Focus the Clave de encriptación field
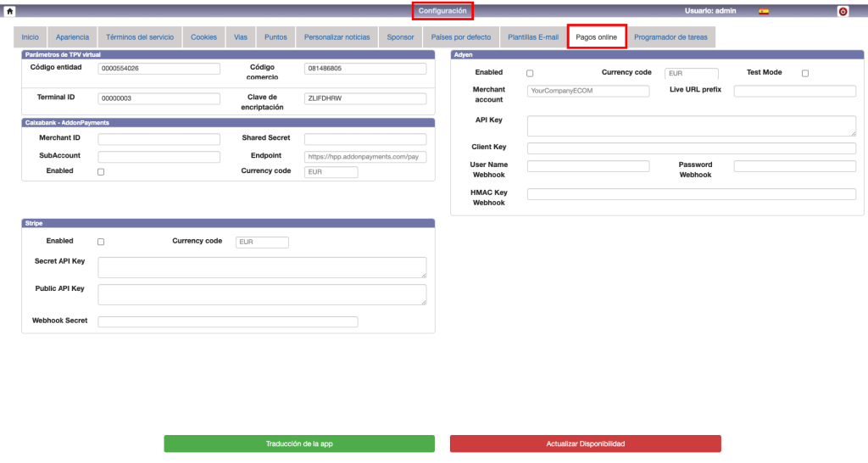 pyautogui.click(x=364, y=98)
